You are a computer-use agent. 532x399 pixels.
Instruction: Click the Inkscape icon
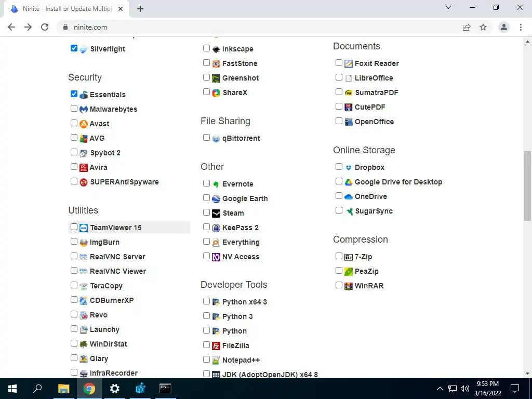(x=216, y=49)
